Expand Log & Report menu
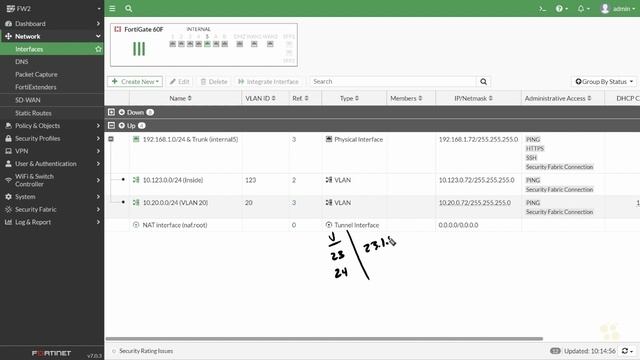Screen dimensions: 640x360 [x=52, y=222]
